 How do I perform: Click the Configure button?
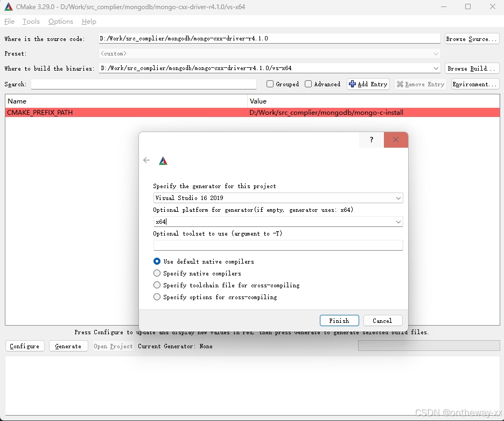pos(25,346)
